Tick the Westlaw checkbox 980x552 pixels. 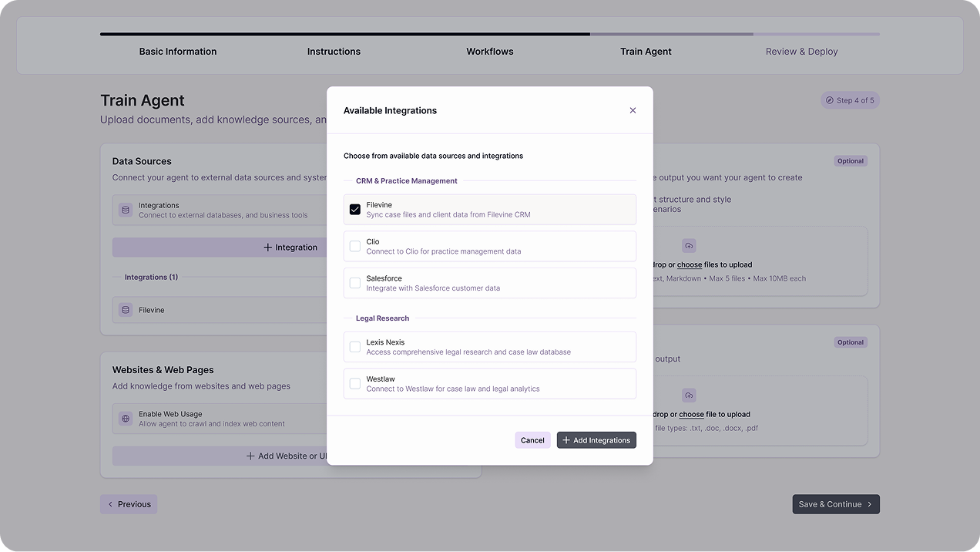point(355,384)
